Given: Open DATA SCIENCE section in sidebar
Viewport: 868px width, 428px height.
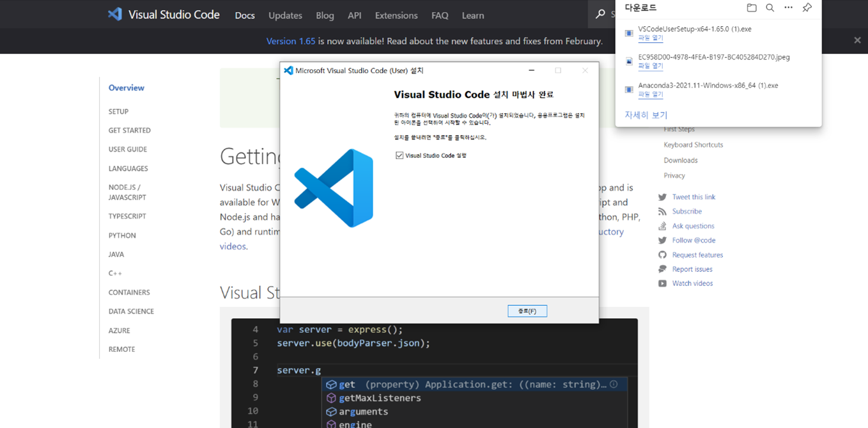Looking at the screenshot, I should (131, 312).
